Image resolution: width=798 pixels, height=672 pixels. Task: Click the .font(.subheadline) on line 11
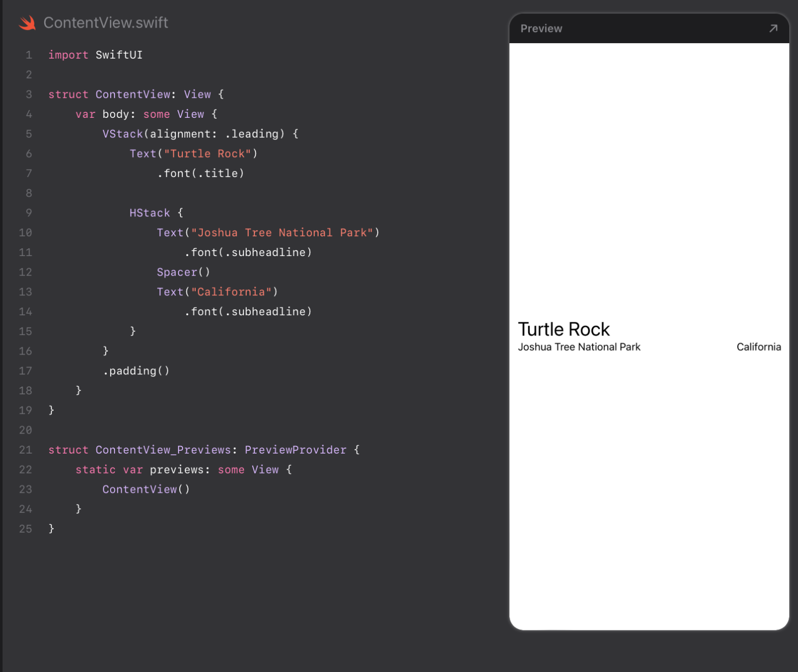(248, 253)
